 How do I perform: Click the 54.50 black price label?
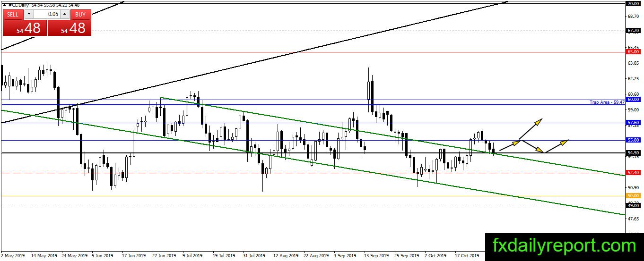633,153
